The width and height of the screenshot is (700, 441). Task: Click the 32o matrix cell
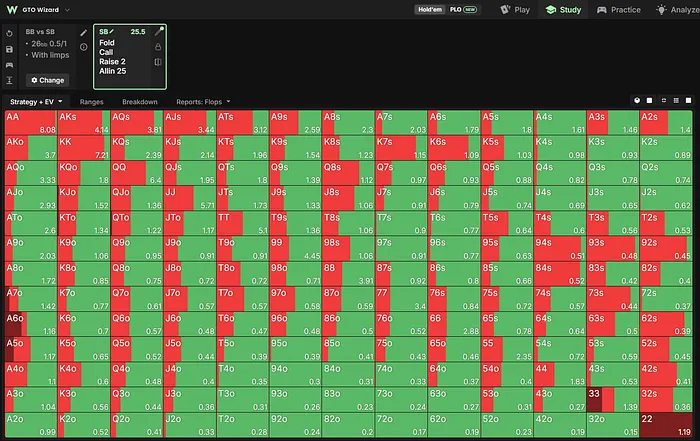coord(612,425)
